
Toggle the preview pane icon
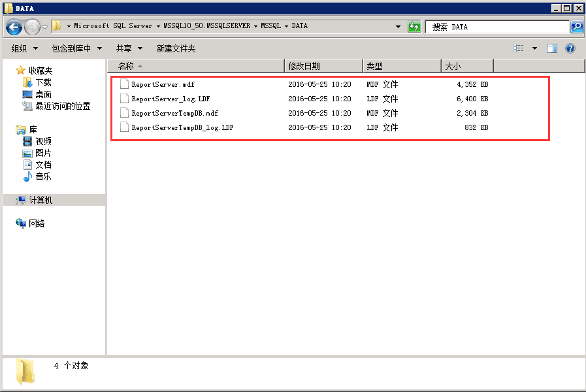[551, 48]
